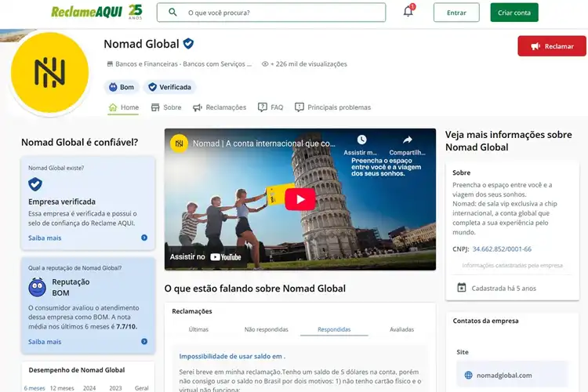
Task: Click text Cadastrada há 5 anos
Action: tap(503, 288)
